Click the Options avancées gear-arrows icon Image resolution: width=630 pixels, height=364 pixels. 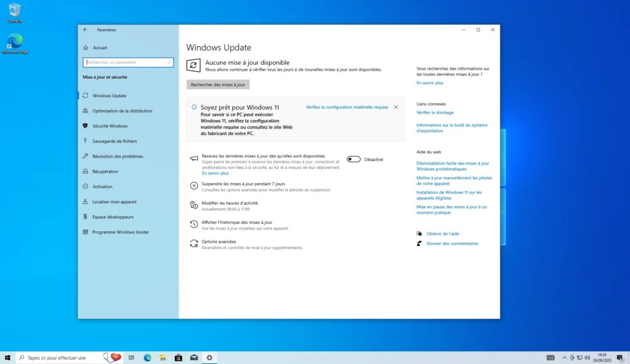(194, 243)
